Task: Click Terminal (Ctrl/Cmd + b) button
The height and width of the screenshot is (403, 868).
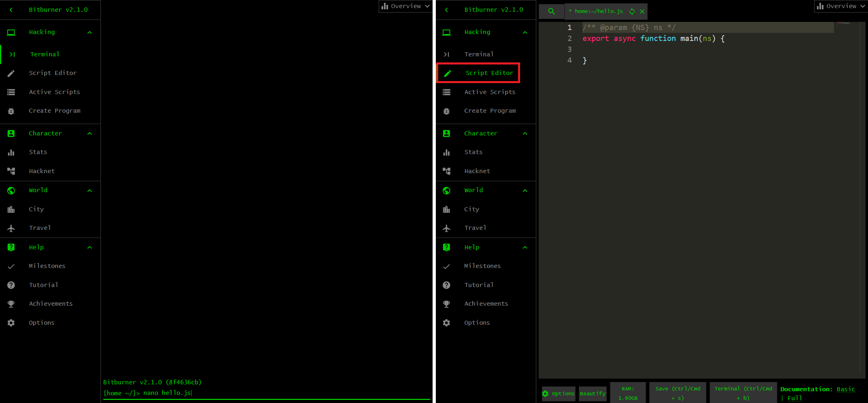Action: 743,393
